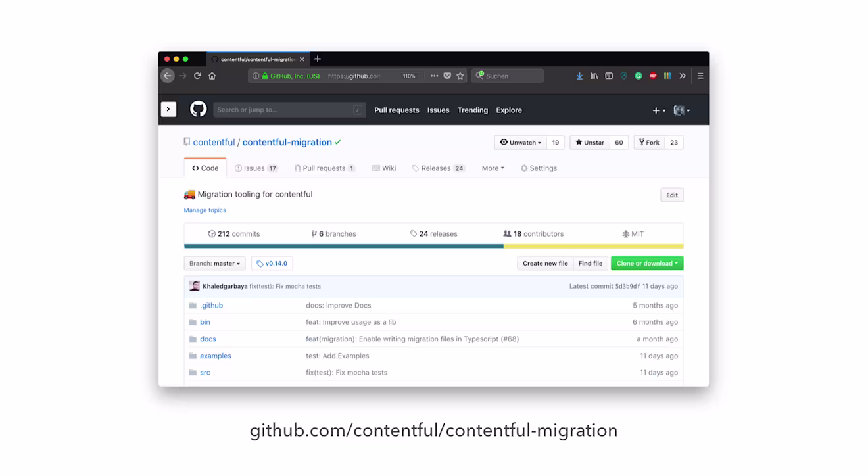Unstar the contentful-migration repository

point(590,143)
